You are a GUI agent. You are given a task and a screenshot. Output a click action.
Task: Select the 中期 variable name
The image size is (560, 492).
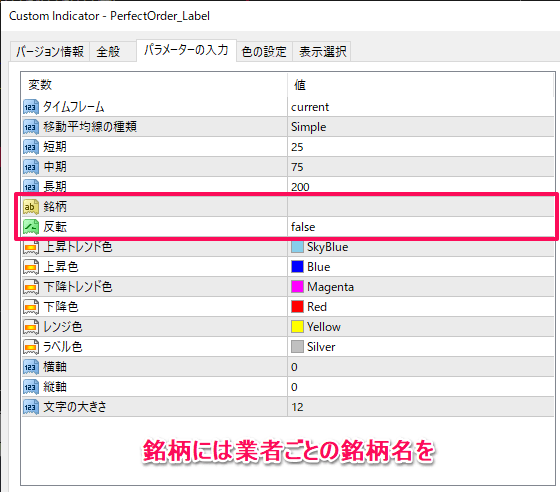point(55,167)
